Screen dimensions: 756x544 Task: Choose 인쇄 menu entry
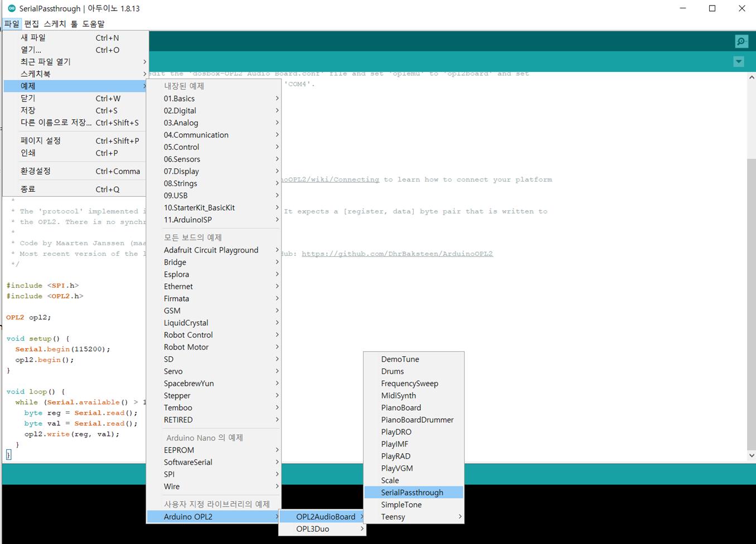coord(76,153)
